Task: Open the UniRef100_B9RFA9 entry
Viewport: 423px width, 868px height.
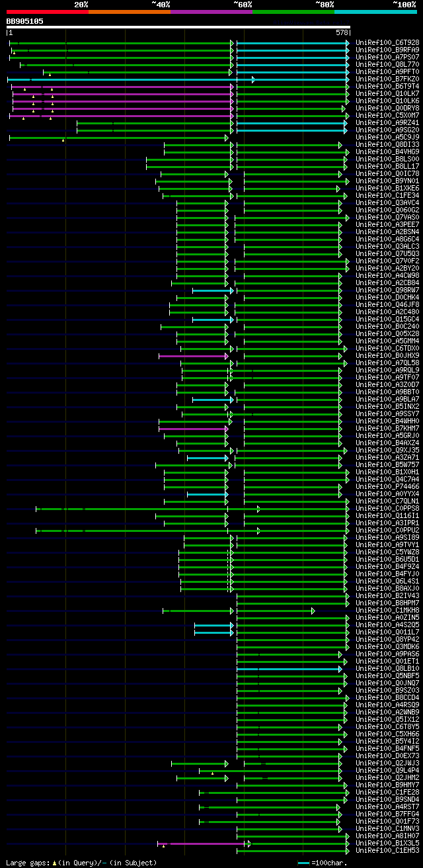Action: [387, 50]
